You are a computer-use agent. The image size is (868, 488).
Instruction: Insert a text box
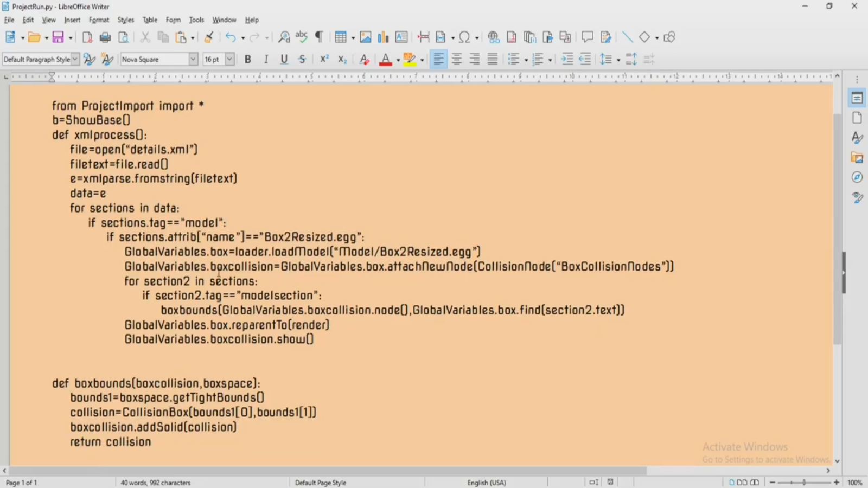[401, 37]
